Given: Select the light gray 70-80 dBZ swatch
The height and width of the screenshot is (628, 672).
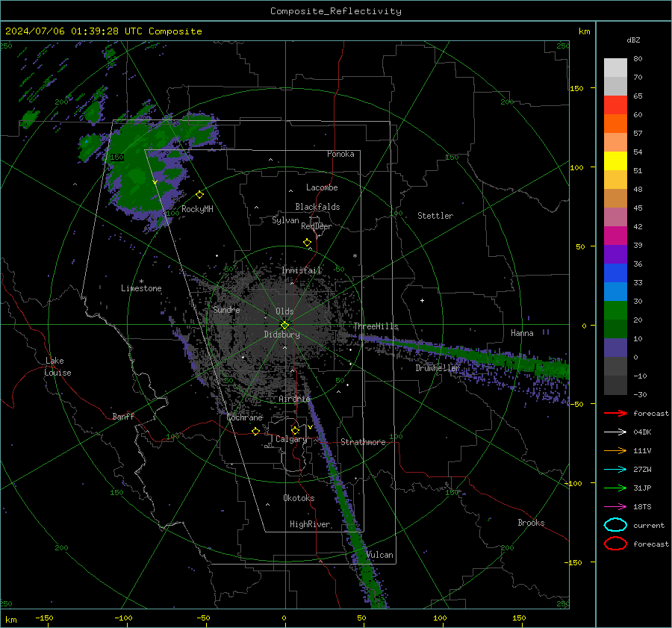Looking at the screenshot, I should (615, 68).
